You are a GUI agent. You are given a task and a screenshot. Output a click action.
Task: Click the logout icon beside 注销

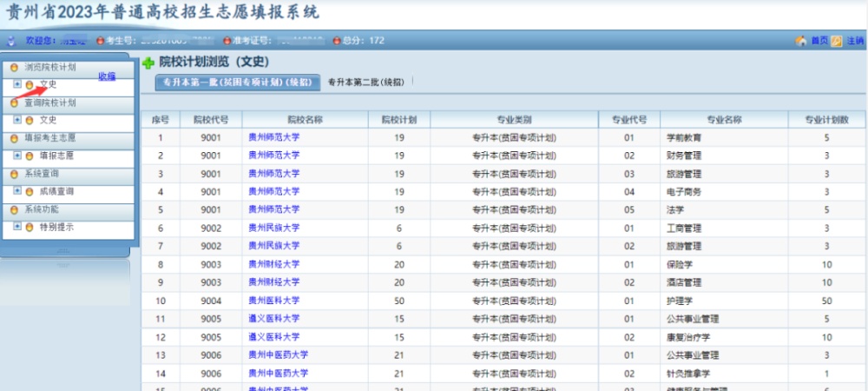pos(836,41)
